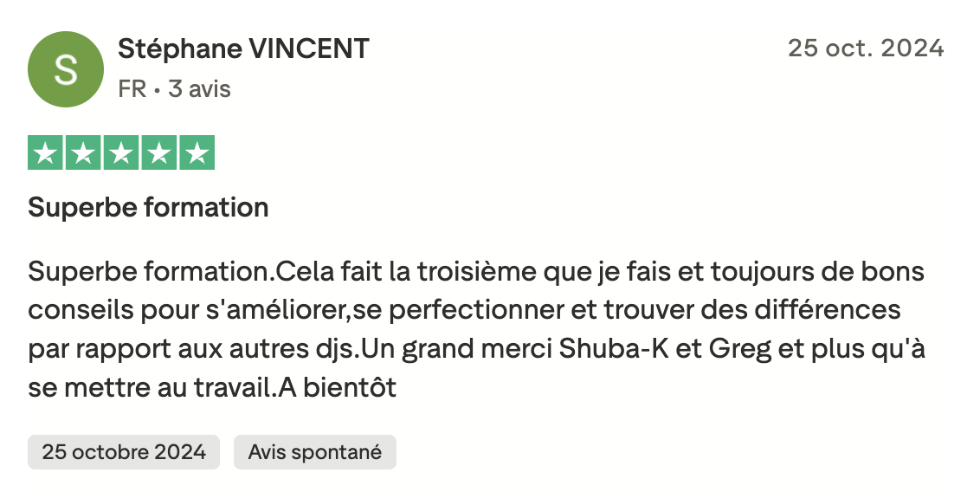The height and width of the screenshot is (492, 980).
Task: Select the second star of the rating
Action: (82, 153)
